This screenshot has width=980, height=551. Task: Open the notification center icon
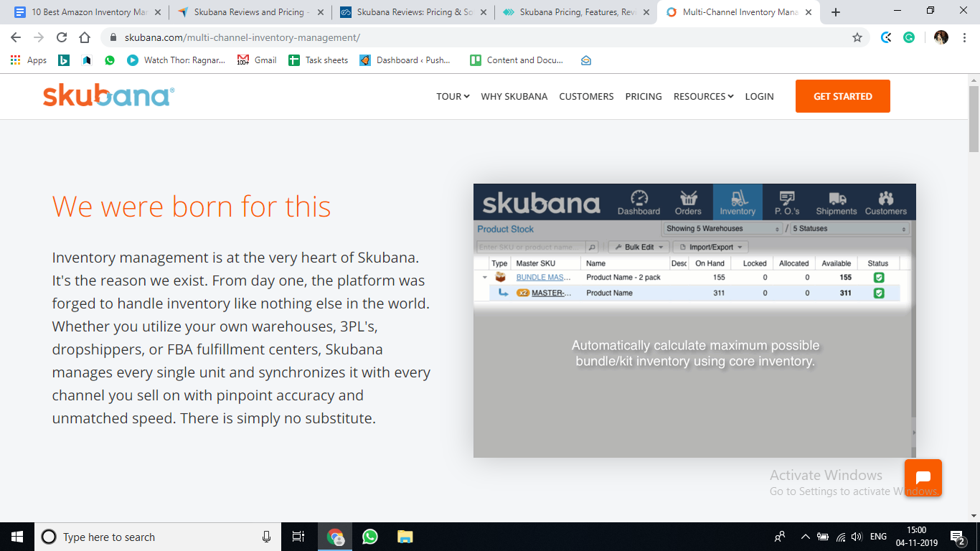(x=957, y=537)
